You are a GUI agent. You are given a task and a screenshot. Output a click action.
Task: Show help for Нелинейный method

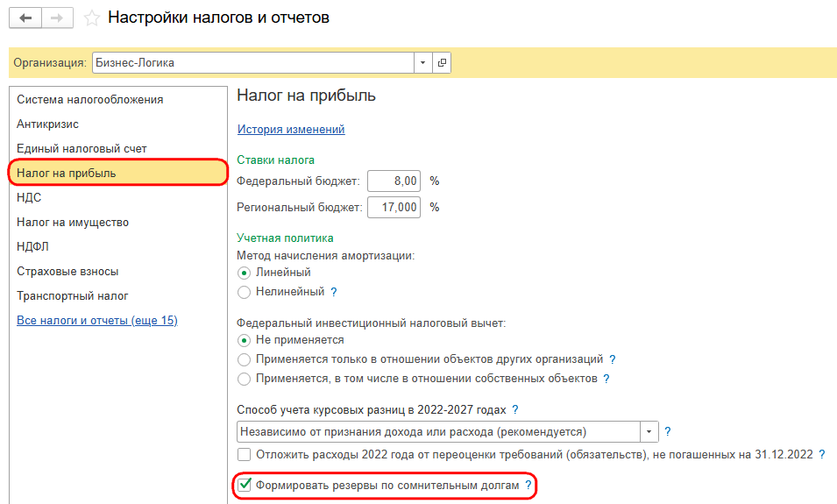pos(334,292)
